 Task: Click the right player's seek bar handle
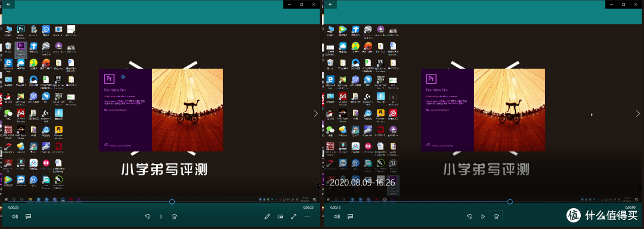click(510, 202)
